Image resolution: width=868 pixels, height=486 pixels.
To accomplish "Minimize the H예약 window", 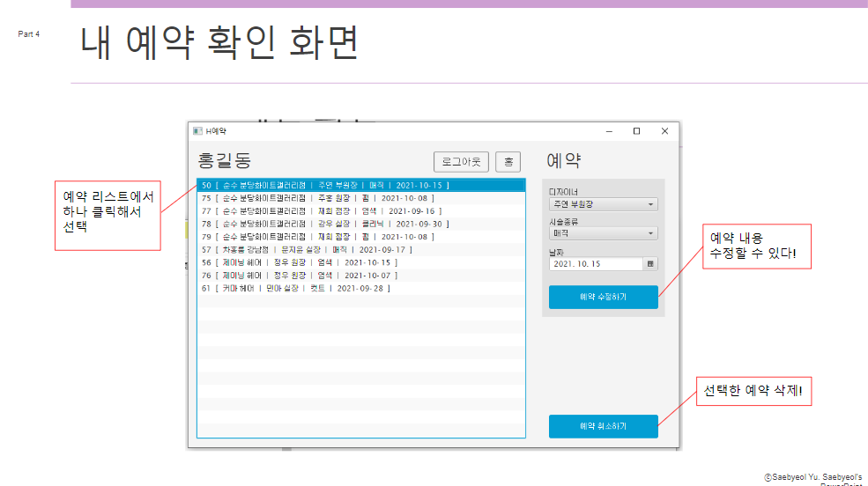I will coord(608,131).
